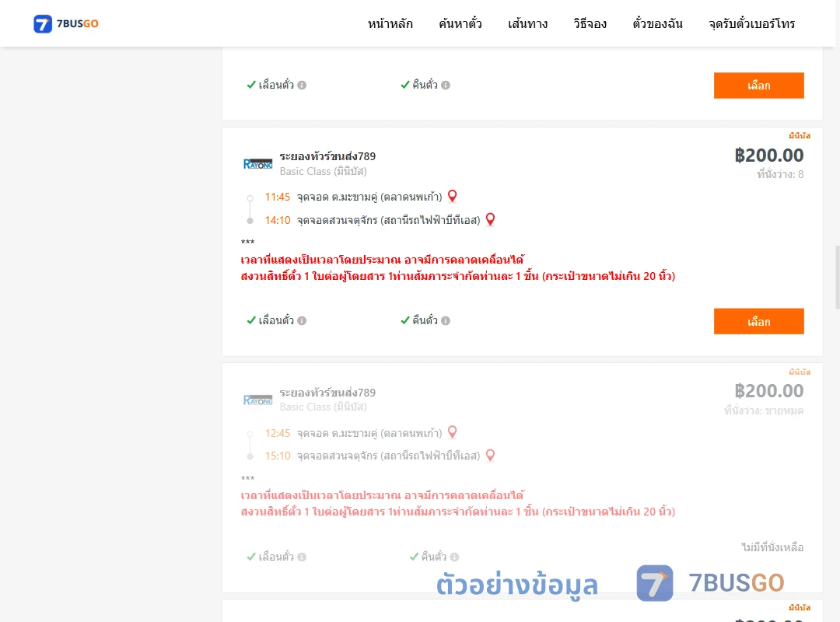The image size is (840, 622).
Task: Show reschedule info icon for 11:45 trip
Action: pos(302,321)
